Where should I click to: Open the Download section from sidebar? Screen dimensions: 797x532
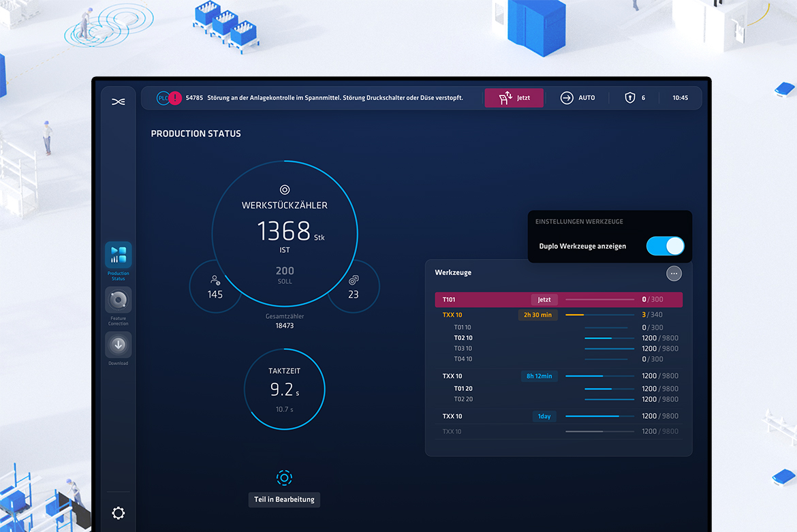tap(118, 346)
